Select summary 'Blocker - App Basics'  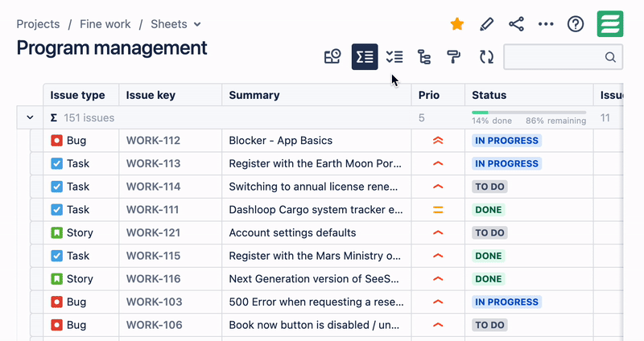coord(280,141)
